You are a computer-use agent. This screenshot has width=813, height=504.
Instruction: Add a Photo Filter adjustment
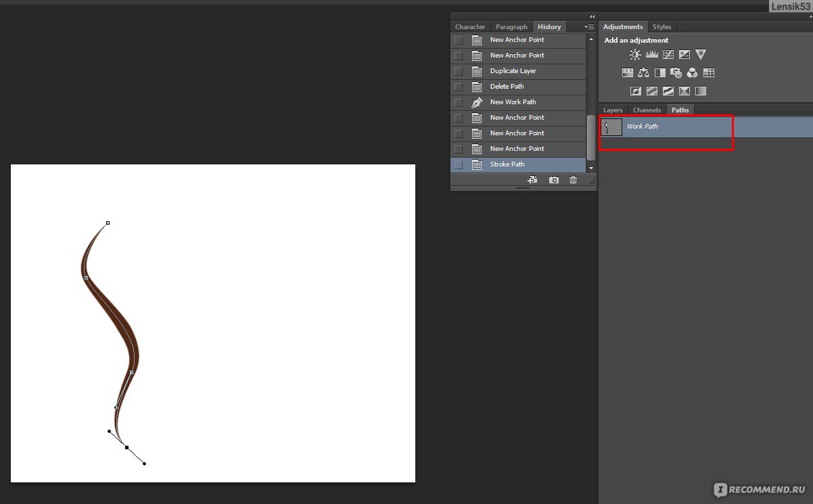click(676, 73)
